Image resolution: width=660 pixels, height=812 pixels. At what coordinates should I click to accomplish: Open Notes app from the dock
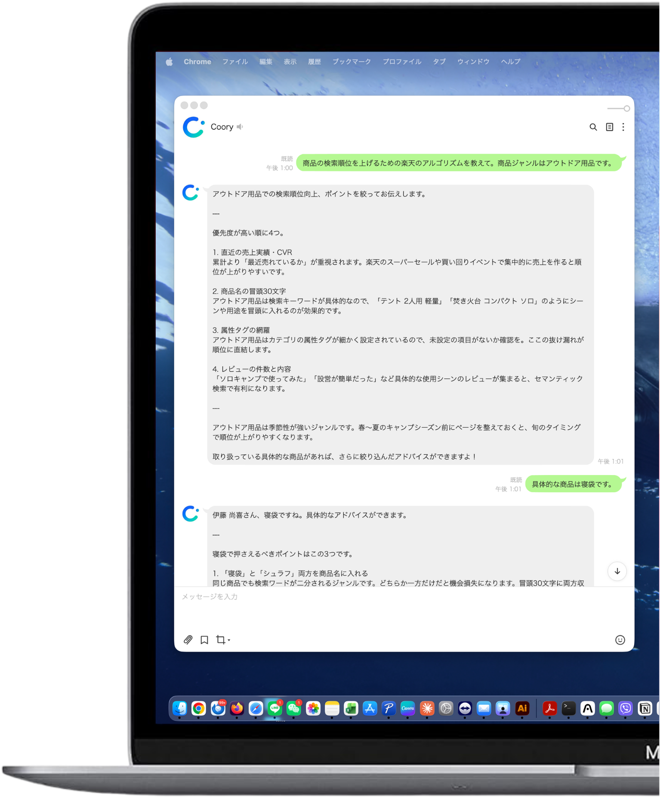[x=332, y=708]
